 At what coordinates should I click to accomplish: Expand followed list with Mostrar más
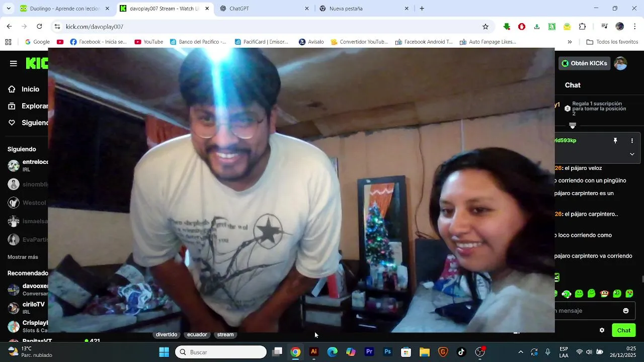[x=23, y=257]
